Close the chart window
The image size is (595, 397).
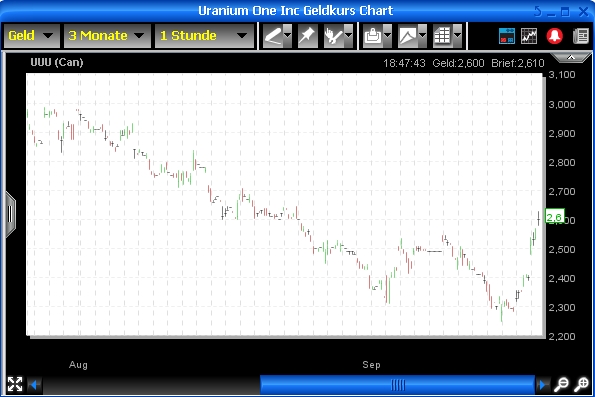coord(583,12)
